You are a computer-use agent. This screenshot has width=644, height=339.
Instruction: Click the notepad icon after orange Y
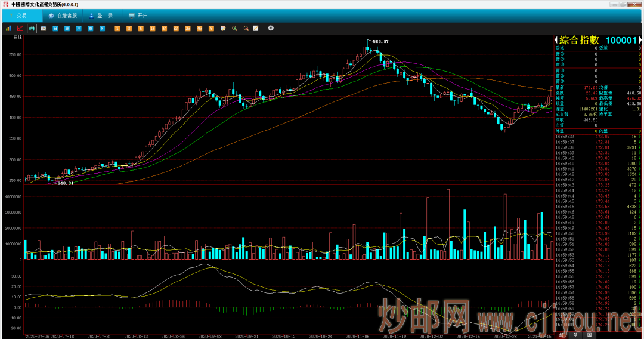223,29
